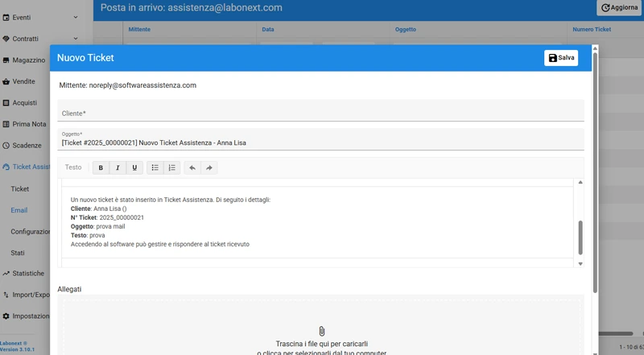Open the Stati submenu item
Image resolution: width=644 pixels, height=355 pixels.
(18, 253)
